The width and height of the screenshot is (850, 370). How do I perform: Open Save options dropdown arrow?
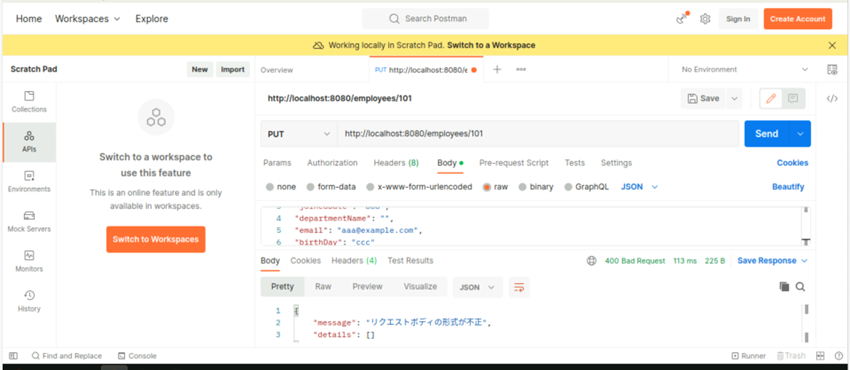pyautogui.click(x=734, y=99)
